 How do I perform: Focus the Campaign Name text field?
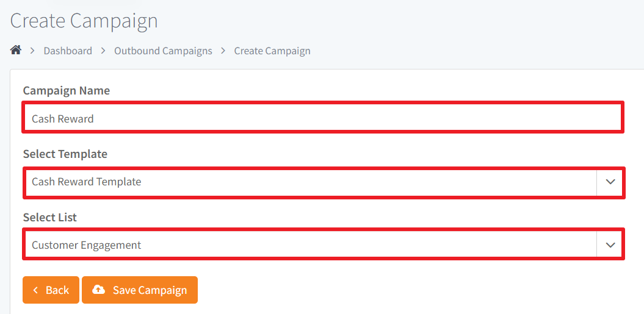pos(323,118)
